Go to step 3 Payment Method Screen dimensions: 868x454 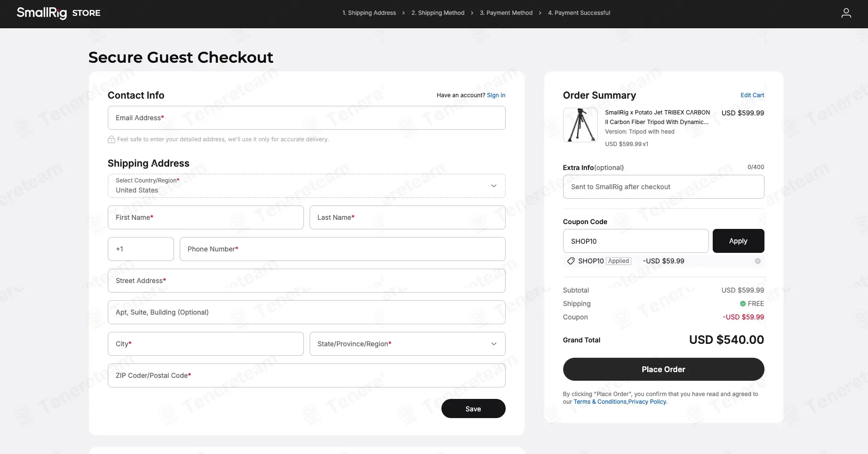(506, 13)
